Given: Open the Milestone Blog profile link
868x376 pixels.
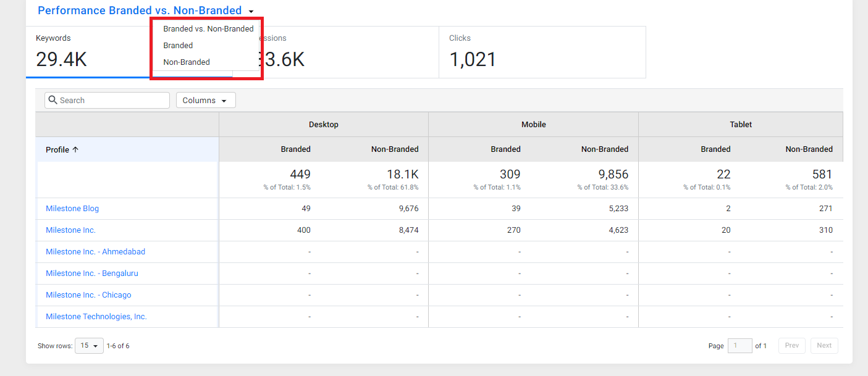Looking at the screenshot, I should tap(72, 209).
